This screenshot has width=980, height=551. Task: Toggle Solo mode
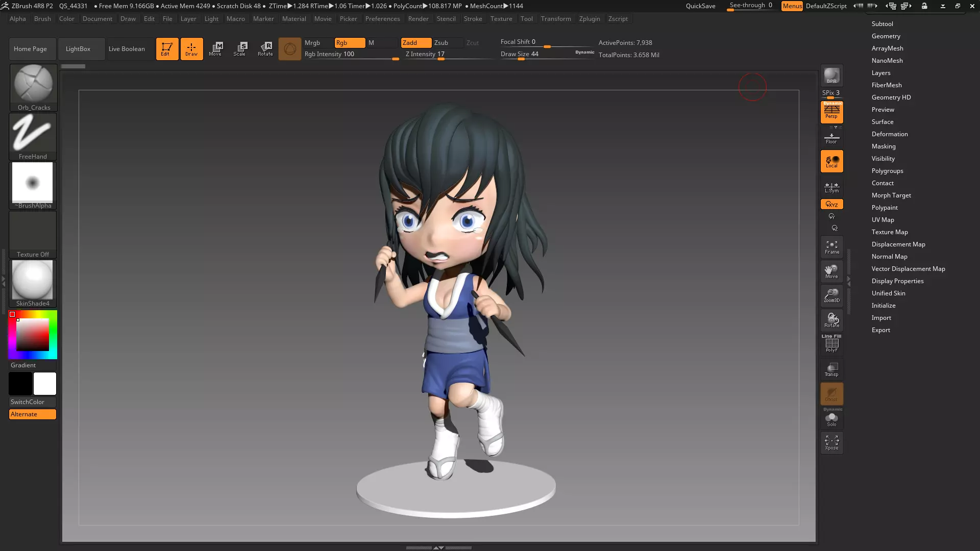(x=831, y=418)
